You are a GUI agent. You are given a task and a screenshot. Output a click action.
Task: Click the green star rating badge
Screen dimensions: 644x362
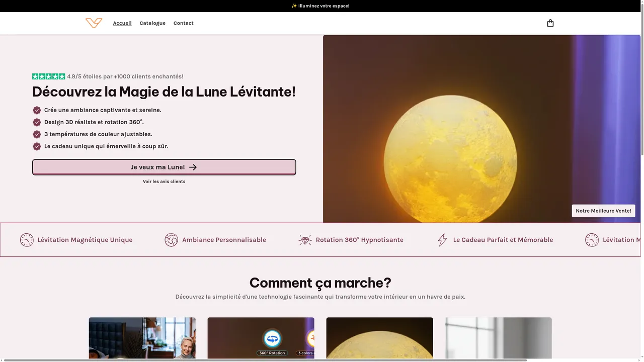coord(49,76)
